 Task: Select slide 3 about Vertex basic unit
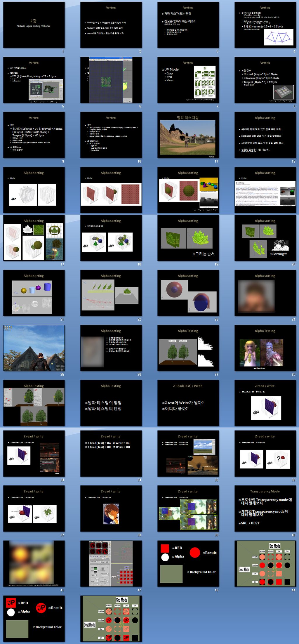188,25
